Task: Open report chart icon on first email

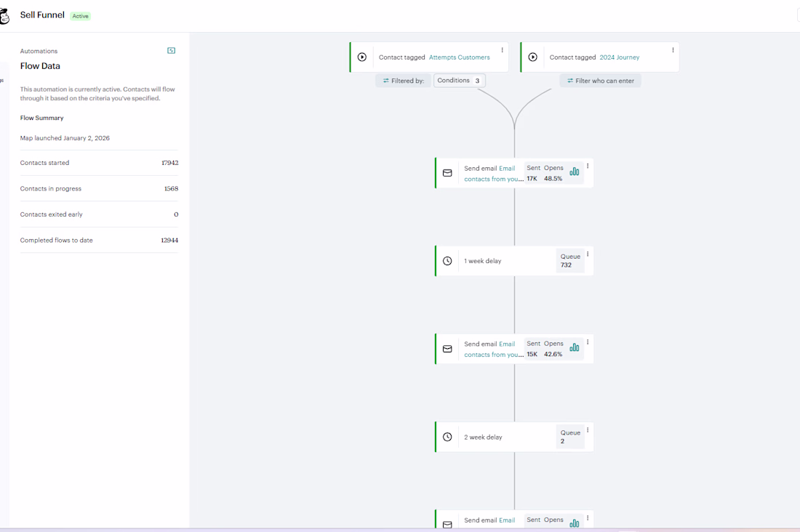Action: coord(575,172)
